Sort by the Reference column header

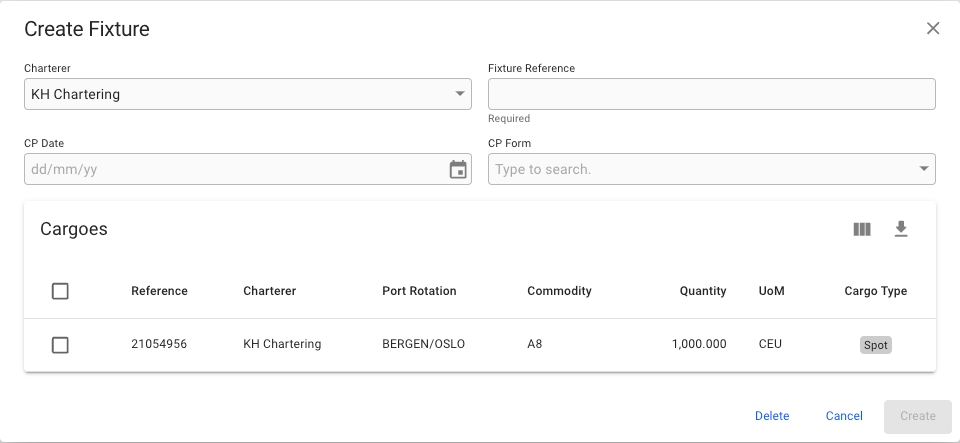pos(159,291)
